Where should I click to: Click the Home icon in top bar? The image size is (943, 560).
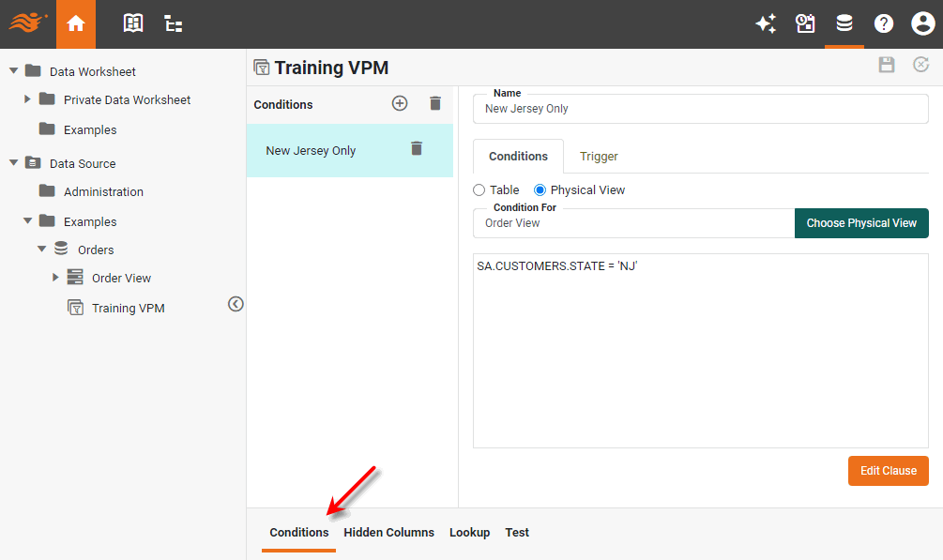click(76, 23)
